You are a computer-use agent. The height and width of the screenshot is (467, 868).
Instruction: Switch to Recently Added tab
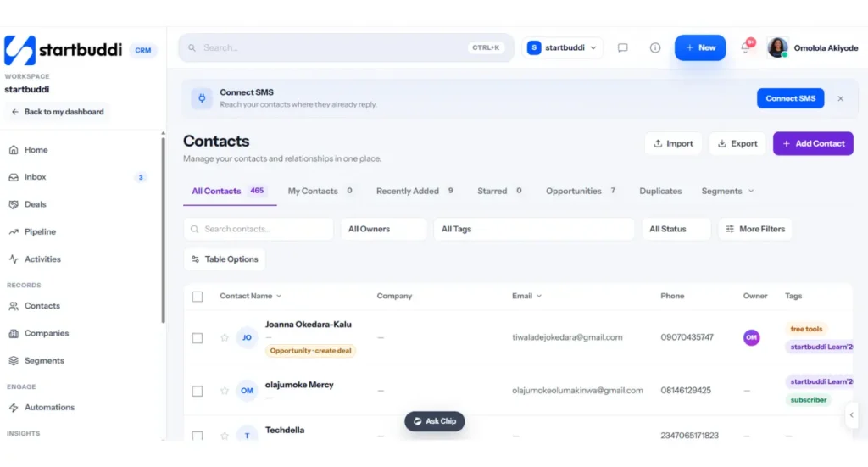pyautogui.click(x=415, y=191)
